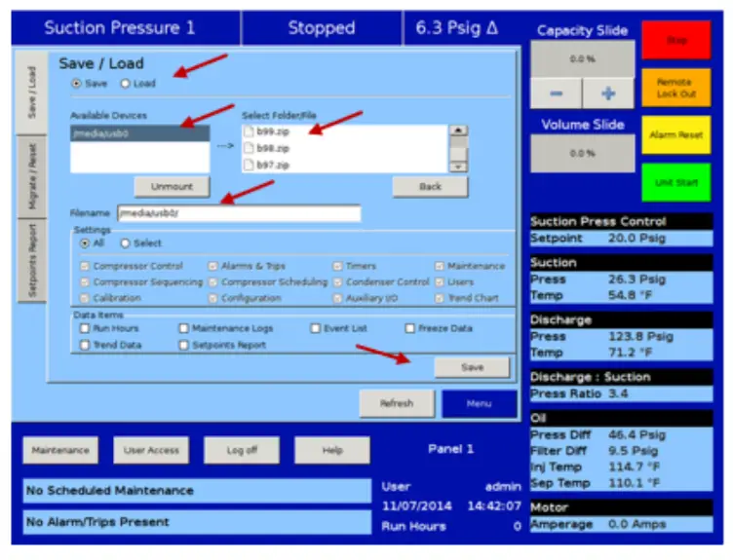The height and width of the screenshot is (560, 733).
Task: Enable the Event List checkbox
Action: [x=316, y=328]
